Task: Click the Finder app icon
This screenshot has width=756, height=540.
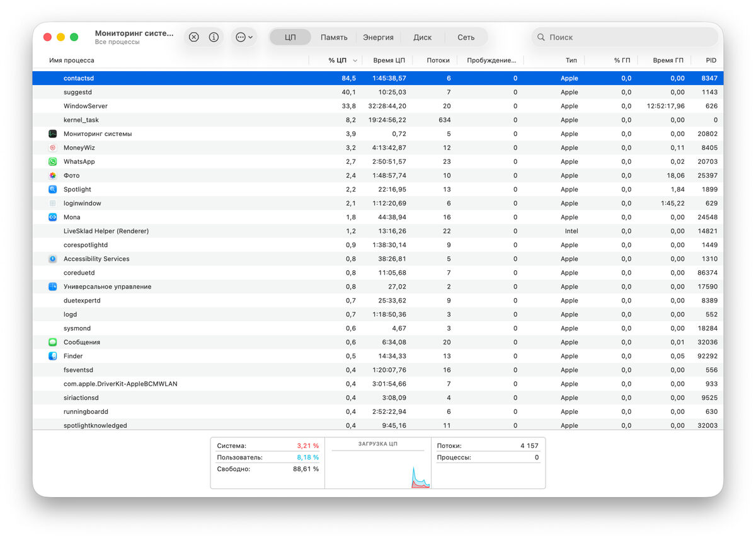Action: (53, 356)
